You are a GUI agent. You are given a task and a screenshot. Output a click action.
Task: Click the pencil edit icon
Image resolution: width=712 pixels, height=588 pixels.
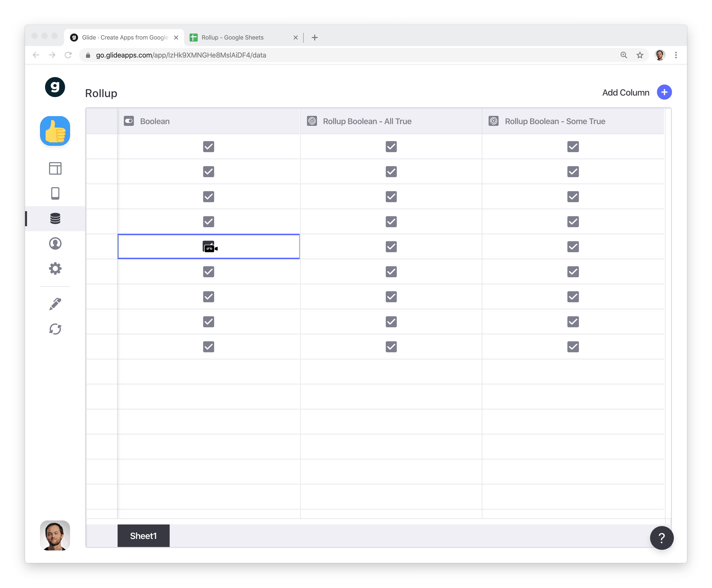tap(55, 304)
